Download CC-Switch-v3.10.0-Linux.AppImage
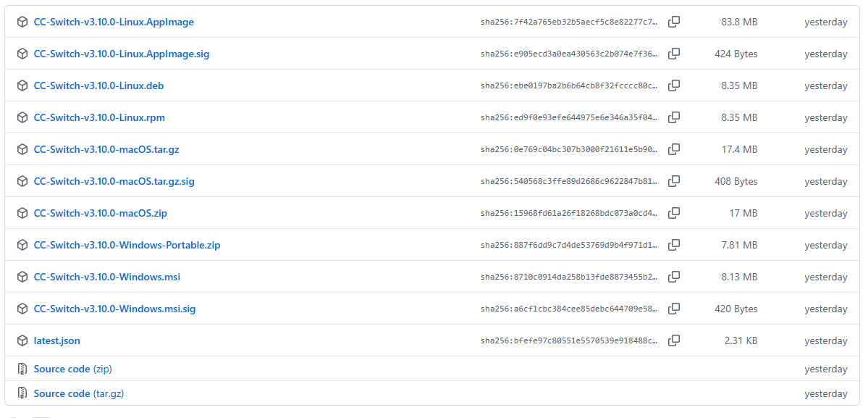This screenshot has width=868, height=418. (114, 22)
